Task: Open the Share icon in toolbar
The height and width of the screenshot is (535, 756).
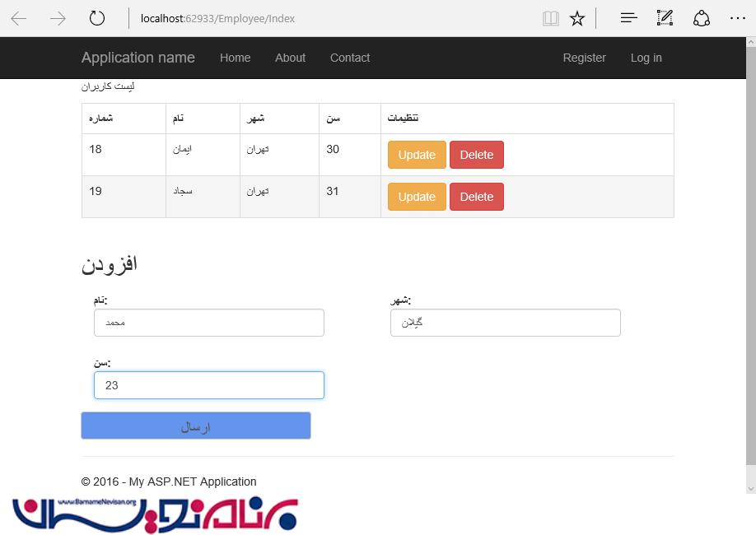Action: pyautogui.click(x=702, y=18)
